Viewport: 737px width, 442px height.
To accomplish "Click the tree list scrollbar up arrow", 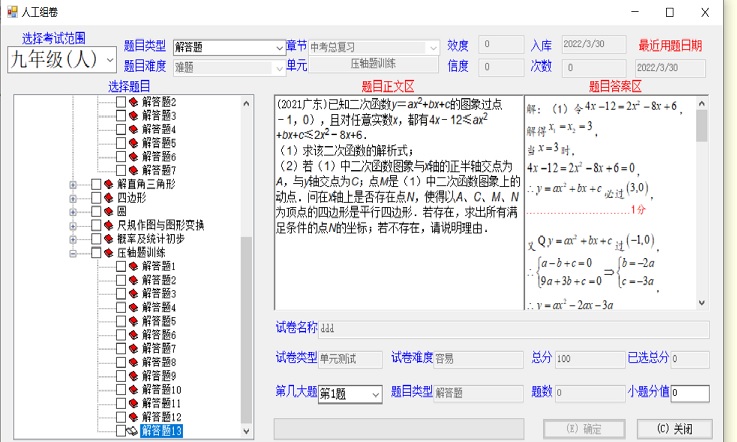I will click(x=246, y=103).
